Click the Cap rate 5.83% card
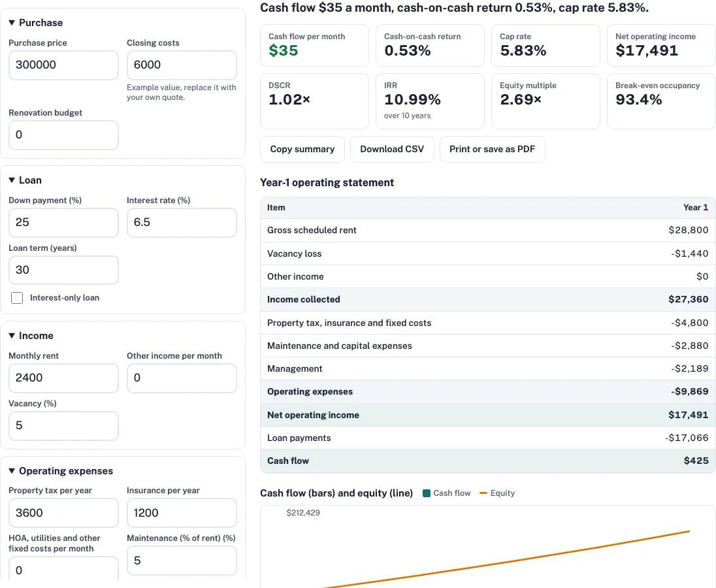Image resolution: width=716 pixels, height=588 pixels. [545, 45]
